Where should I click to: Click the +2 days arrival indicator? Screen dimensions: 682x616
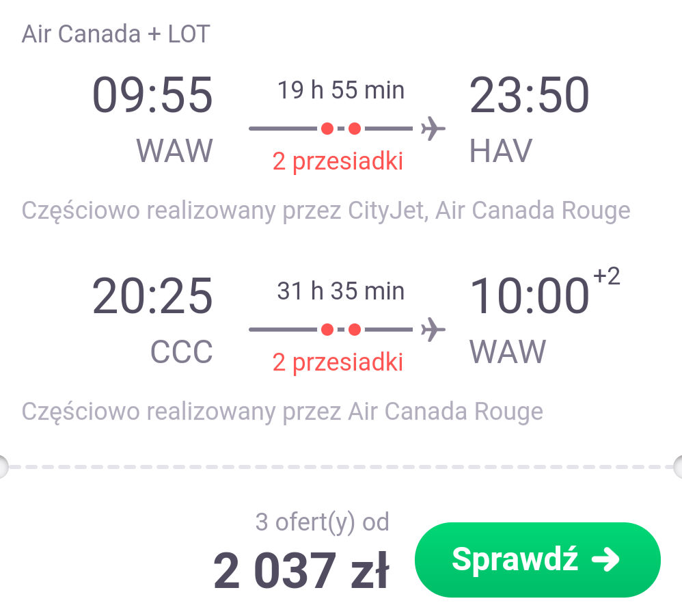tap(607, 276)
